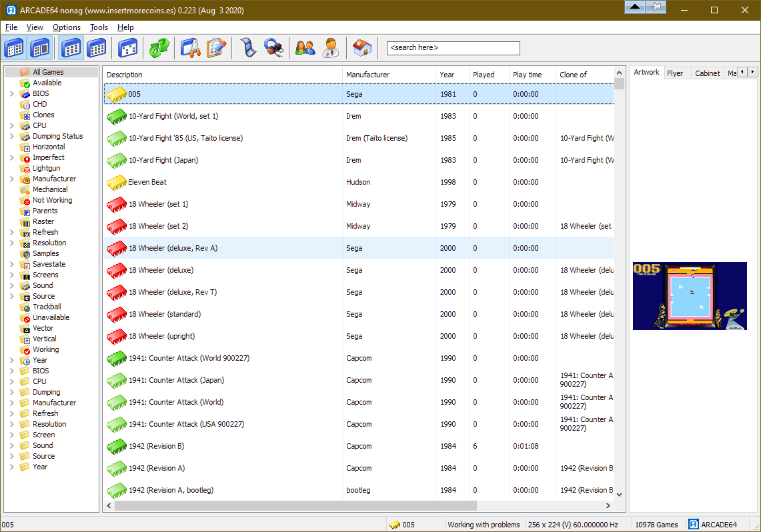Sort by the Play time column header

click(x=532, y=75)
